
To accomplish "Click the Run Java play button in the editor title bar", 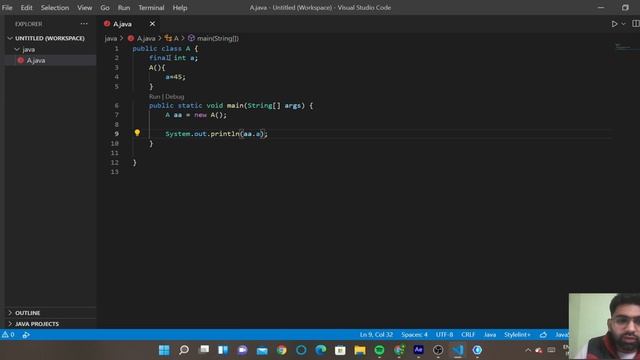I will 614,24.
